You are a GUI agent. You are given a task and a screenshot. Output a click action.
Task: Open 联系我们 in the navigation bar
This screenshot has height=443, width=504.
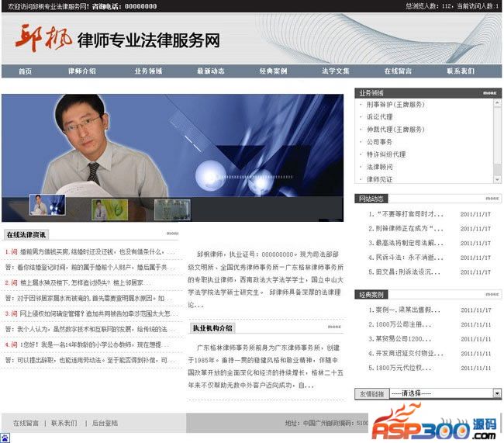(460, 71)
